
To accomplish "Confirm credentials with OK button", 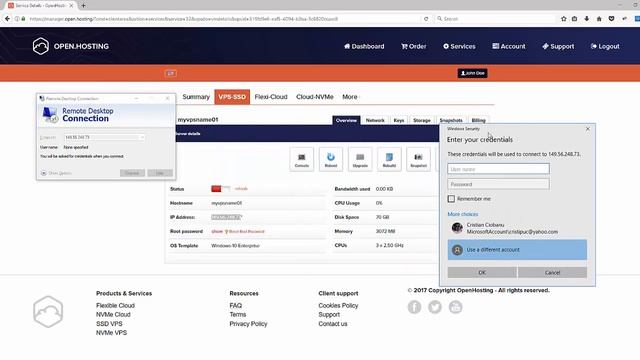I will tap(482, 272).
